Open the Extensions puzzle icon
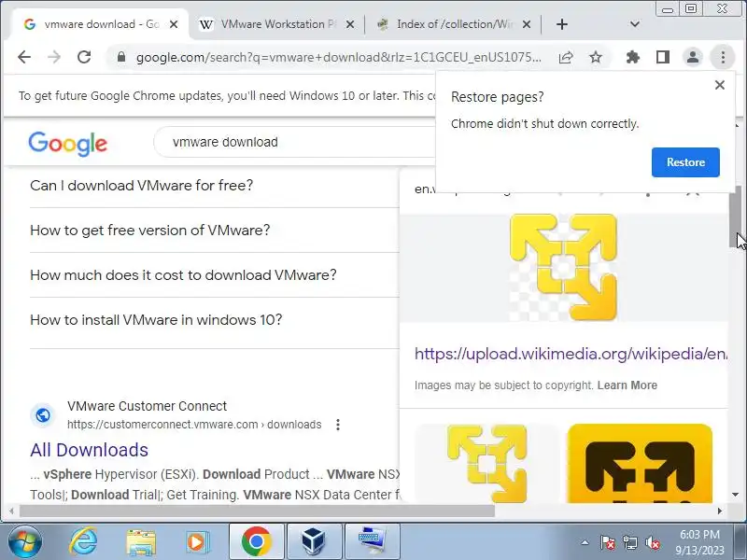This screenshot has width=747, height=560. point(633,58)
